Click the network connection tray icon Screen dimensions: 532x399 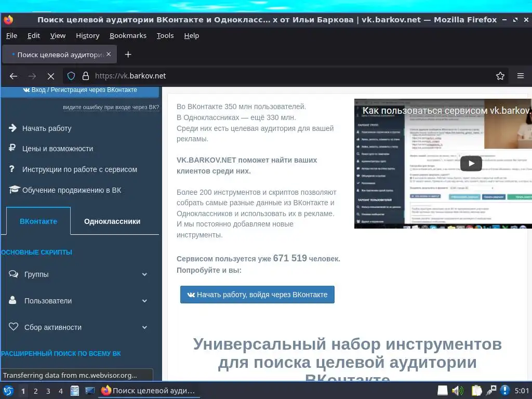[x=491, y=391]
